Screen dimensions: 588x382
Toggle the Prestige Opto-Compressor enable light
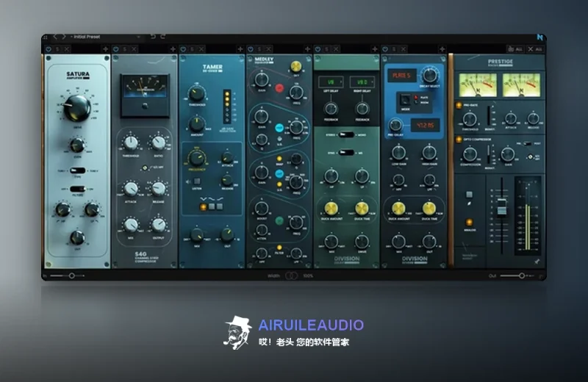(x=459, y=140)
